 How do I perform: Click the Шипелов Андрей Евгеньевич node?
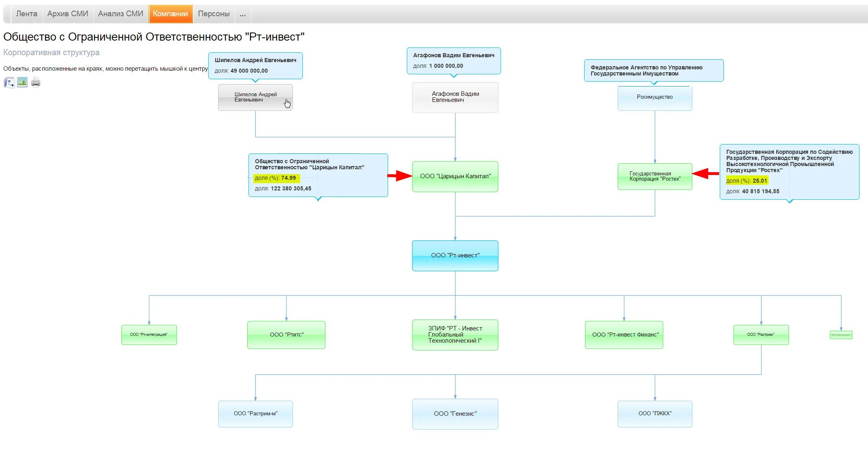tap(255, 97)
